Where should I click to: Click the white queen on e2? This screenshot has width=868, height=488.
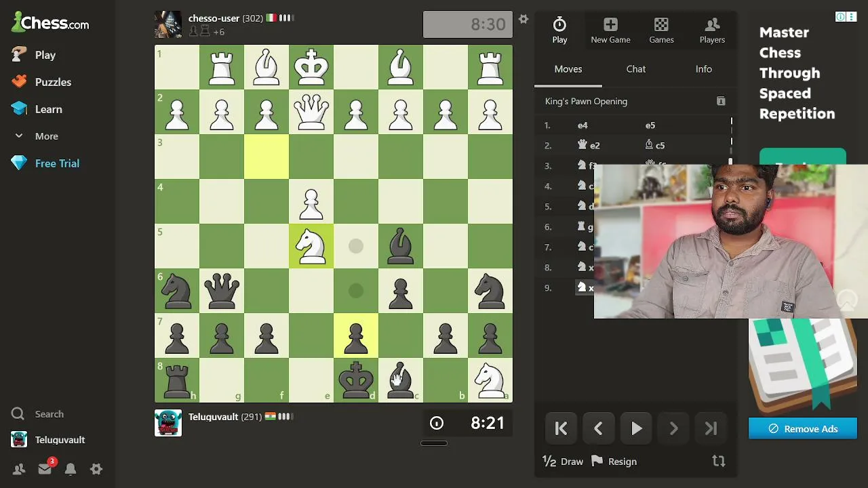[311, 112]
